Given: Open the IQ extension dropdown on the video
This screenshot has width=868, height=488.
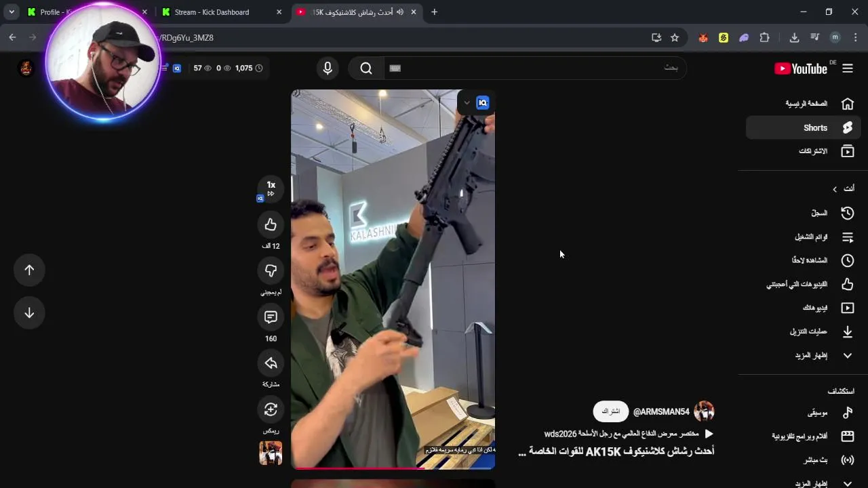Looking at the screenshot, I should coord(467,103).
